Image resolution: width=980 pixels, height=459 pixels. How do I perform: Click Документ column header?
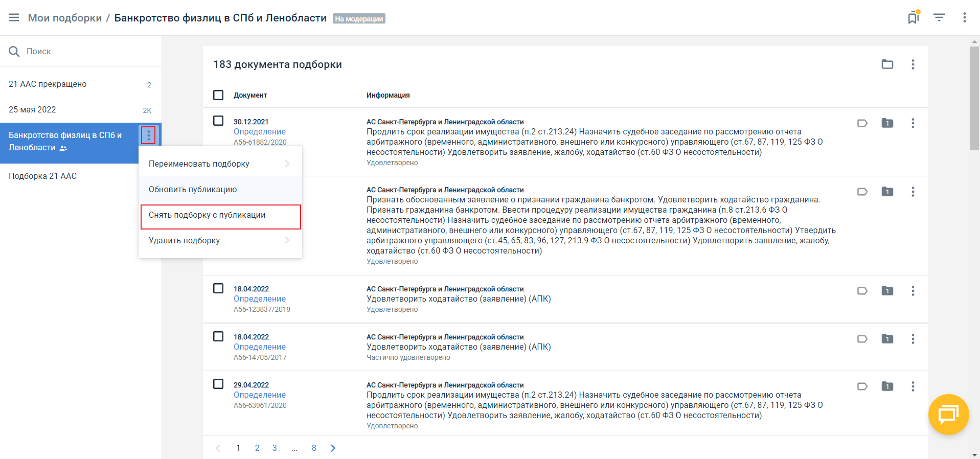coord(250,95)
